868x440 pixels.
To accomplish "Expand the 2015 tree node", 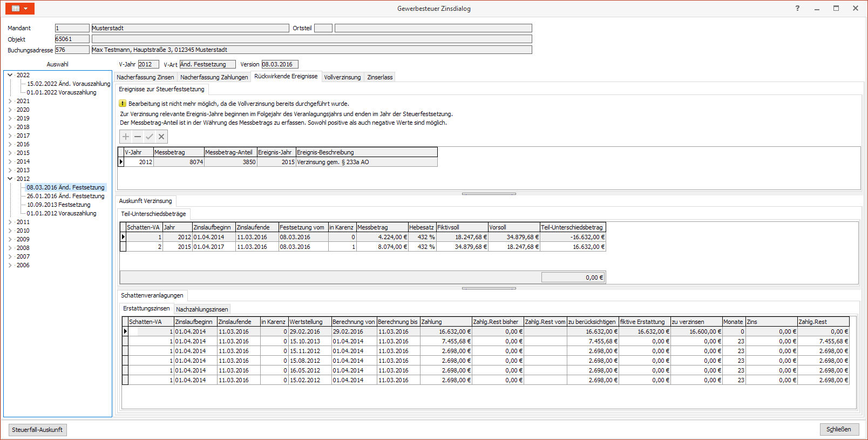I will pyautogui.click(x=10, y=153).
